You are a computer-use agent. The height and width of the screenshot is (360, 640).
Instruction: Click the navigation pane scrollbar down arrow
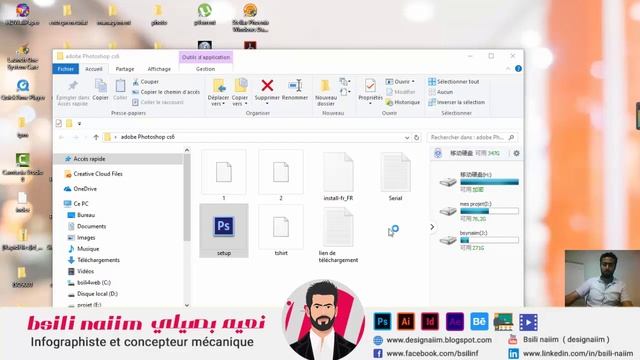click(187, 305)
